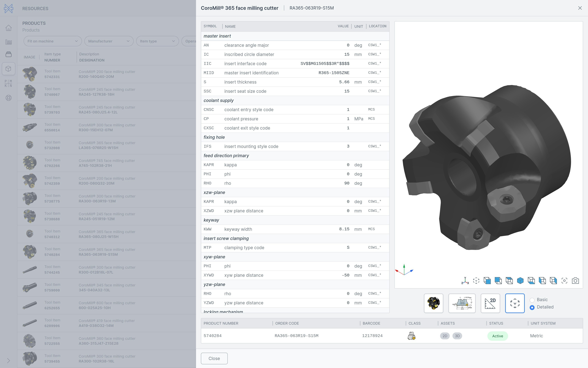Select the 'insert interface code' row
Screen dimensions: 588x368
pyautogui.click(x=295, y=64)
